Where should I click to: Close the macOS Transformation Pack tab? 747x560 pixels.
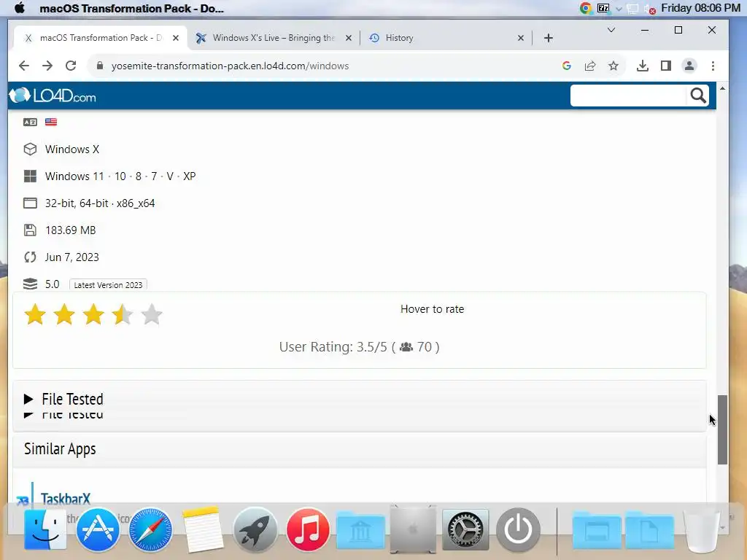point(176,38)
